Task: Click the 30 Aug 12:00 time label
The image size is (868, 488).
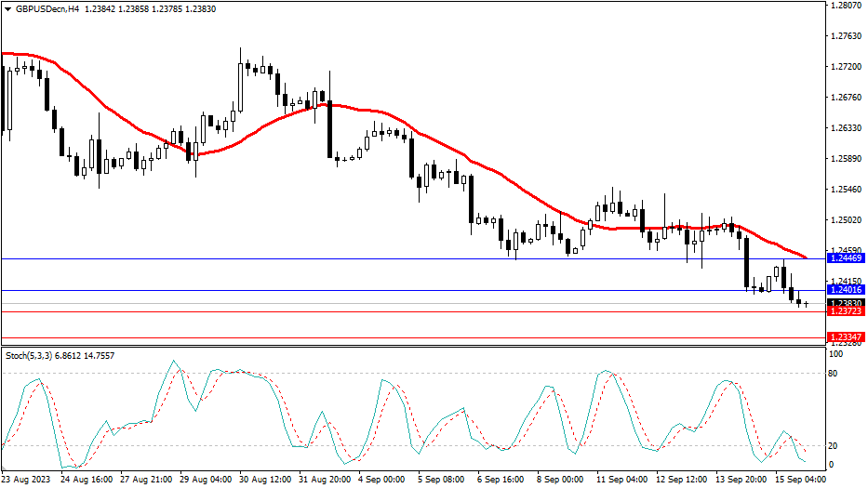Action: [265, 480]
